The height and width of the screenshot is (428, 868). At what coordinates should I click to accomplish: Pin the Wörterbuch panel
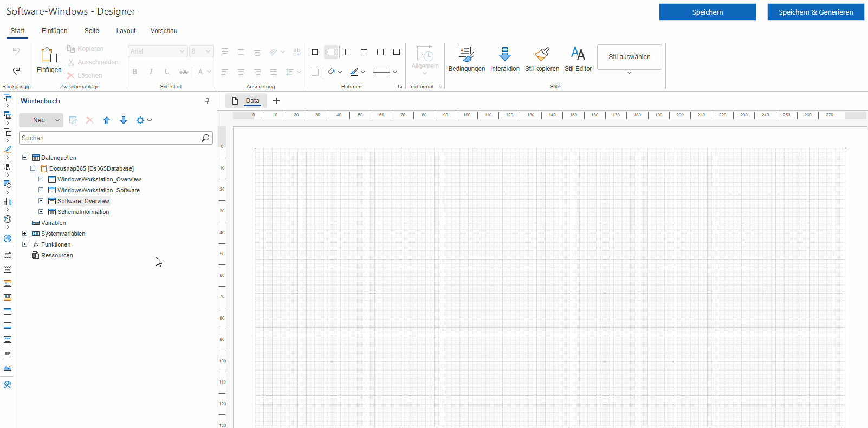pyautogui.click(x=207, y=101)
